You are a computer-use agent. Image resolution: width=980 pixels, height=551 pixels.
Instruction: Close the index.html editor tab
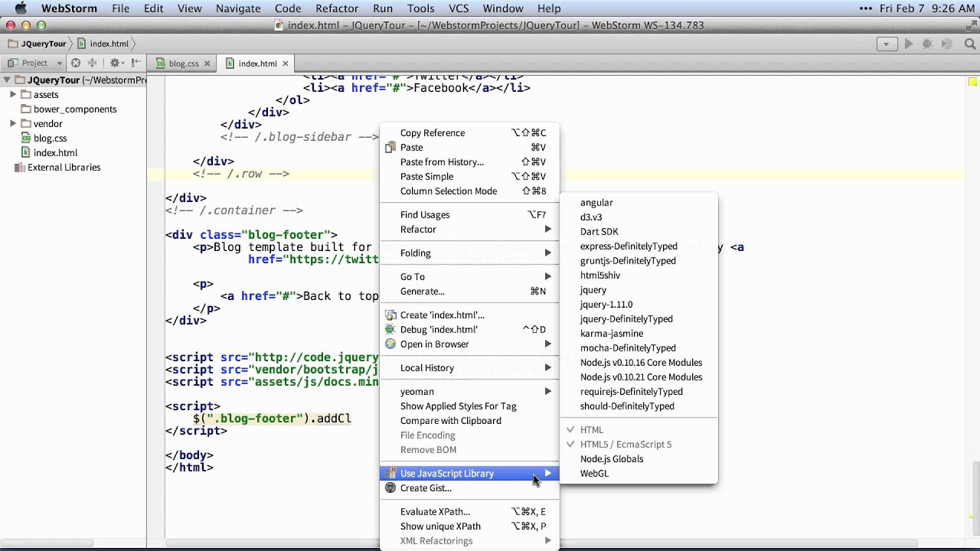[x=285, y=64]
